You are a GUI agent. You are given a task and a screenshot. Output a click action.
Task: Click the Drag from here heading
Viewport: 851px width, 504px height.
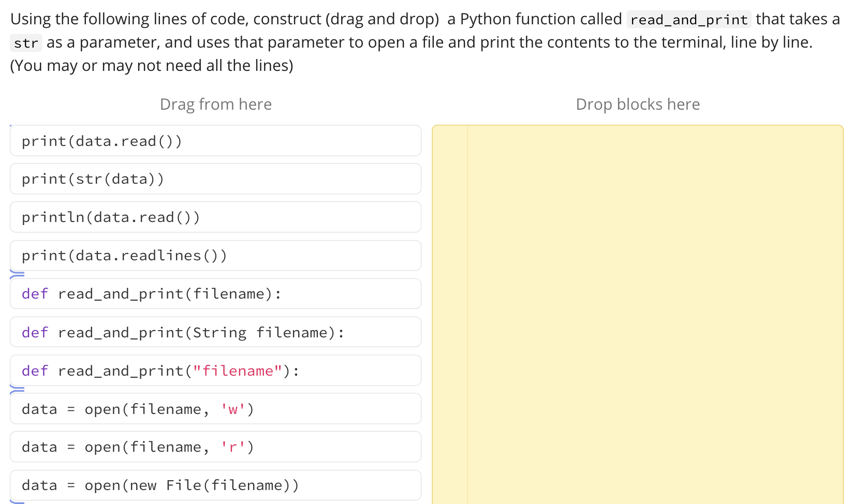215,104
